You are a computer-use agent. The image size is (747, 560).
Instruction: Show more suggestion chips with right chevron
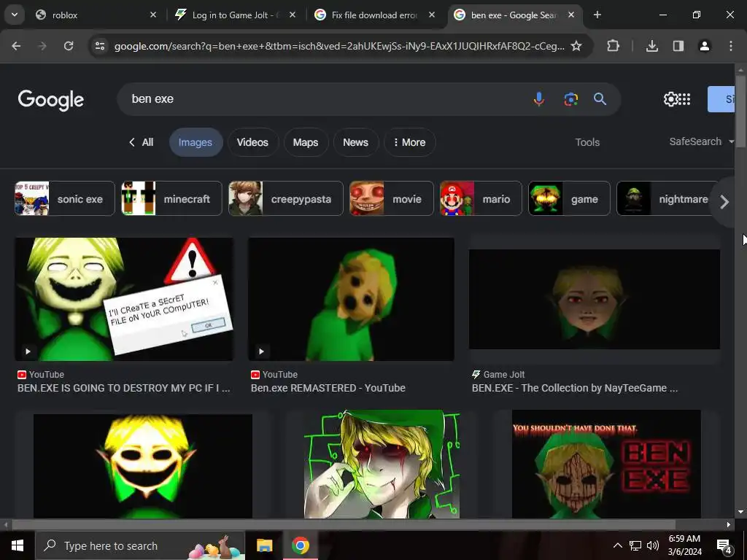(724, 202)
